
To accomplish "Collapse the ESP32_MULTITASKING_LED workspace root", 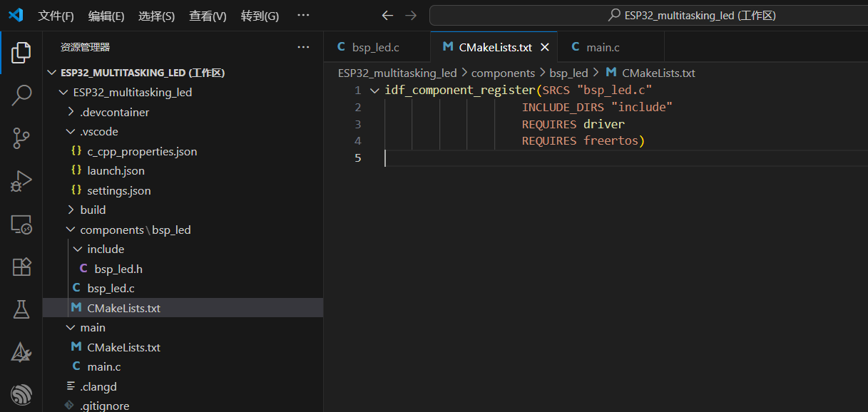I will [51, 73].
